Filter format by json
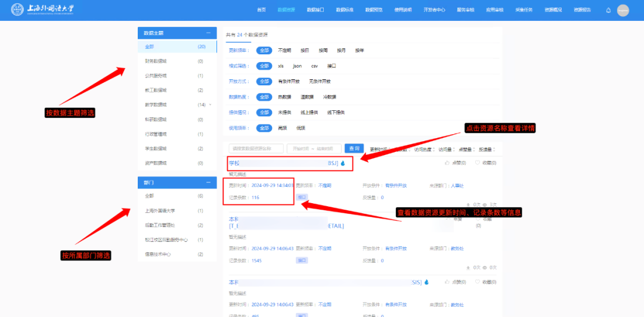Screen dimensions: 644x317 point(298,66)
